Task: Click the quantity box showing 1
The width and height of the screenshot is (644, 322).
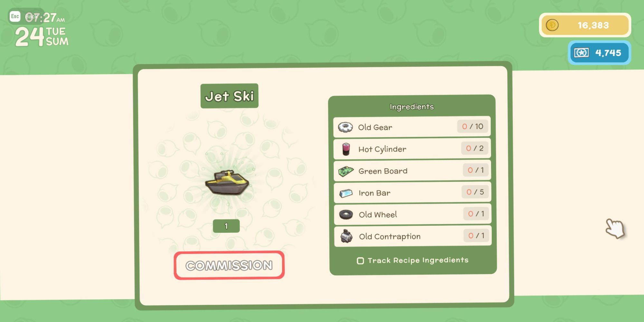Action: click(x=226, y=226)
